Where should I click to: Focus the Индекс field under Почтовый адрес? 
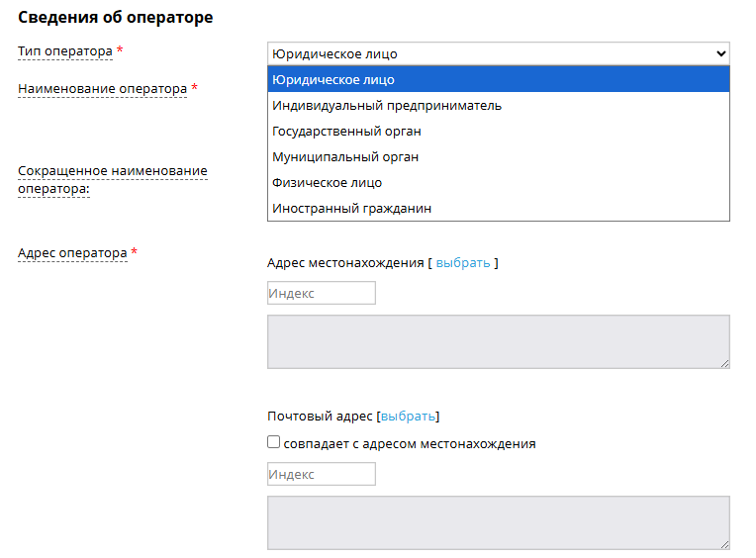point(322,474)
